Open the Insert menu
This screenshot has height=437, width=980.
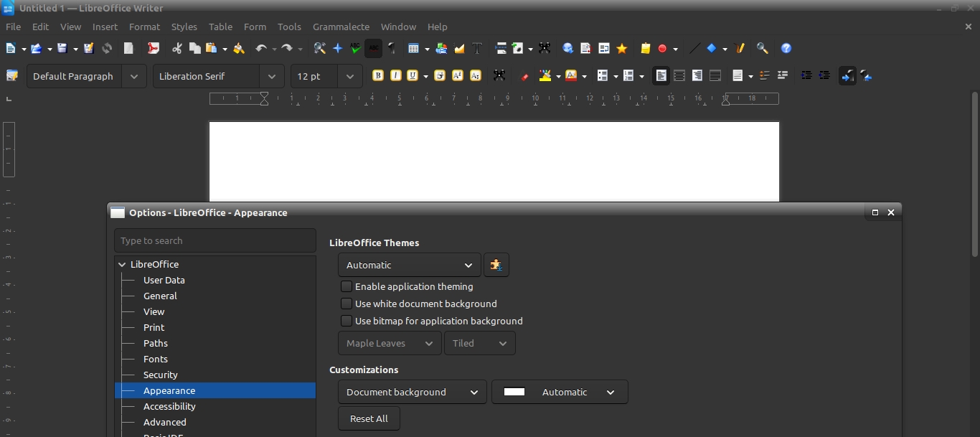[105, 27]
